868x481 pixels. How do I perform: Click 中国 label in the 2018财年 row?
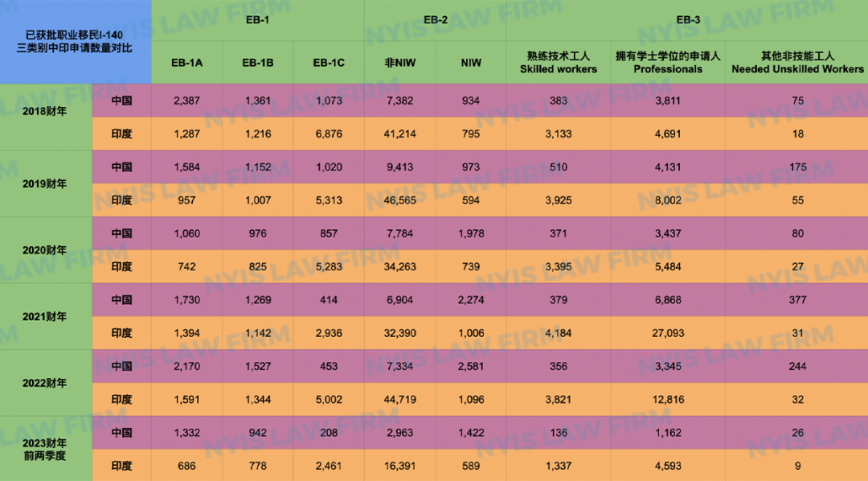click(122, 101)
